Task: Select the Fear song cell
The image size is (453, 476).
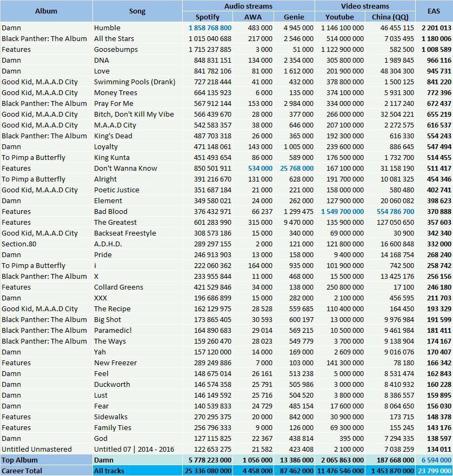Action: click(137, 406)
